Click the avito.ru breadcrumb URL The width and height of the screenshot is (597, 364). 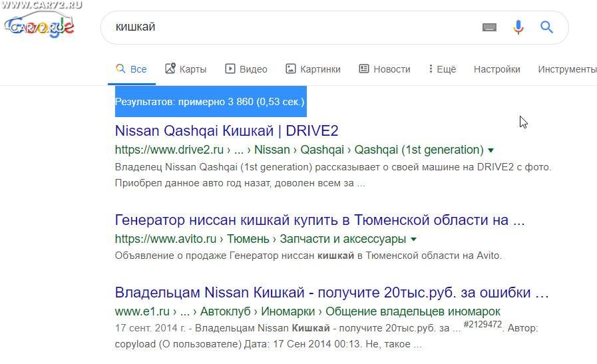(x=260, y=239)
